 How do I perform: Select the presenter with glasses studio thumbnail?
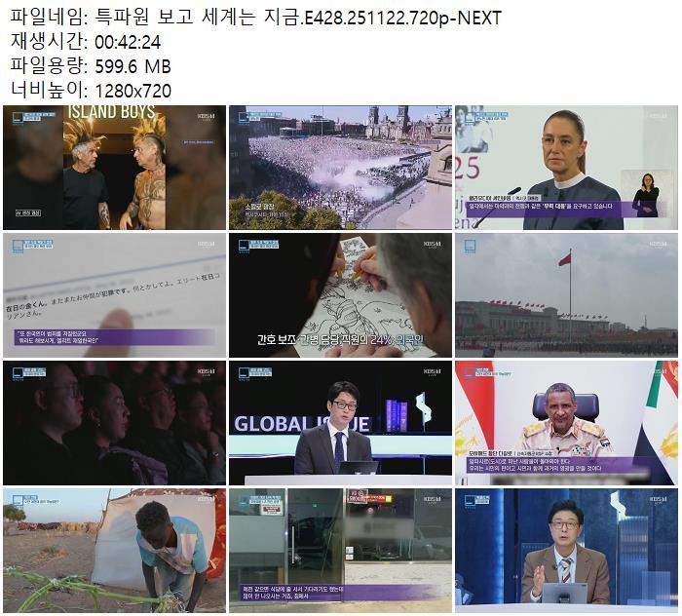(566, 551)
